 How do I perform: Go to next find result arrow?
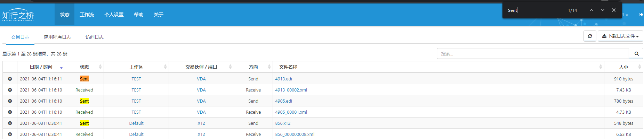[x=603, y=10]
